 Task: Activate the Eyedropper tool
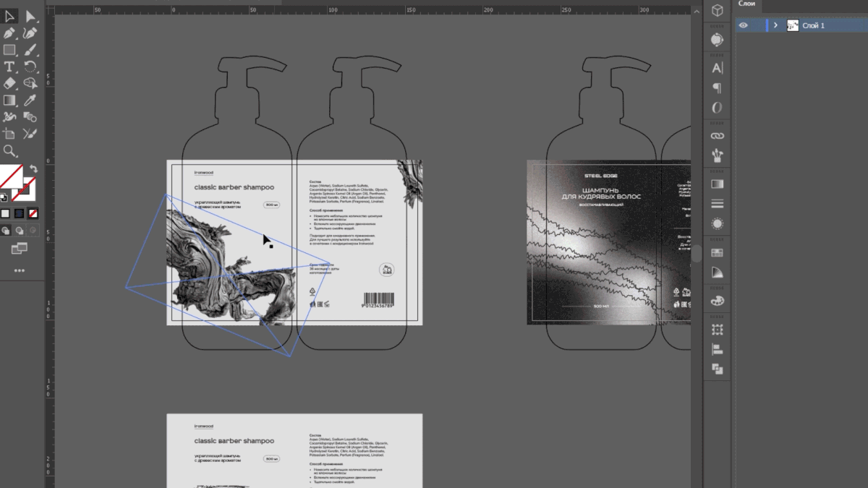[x=30, y=100]
